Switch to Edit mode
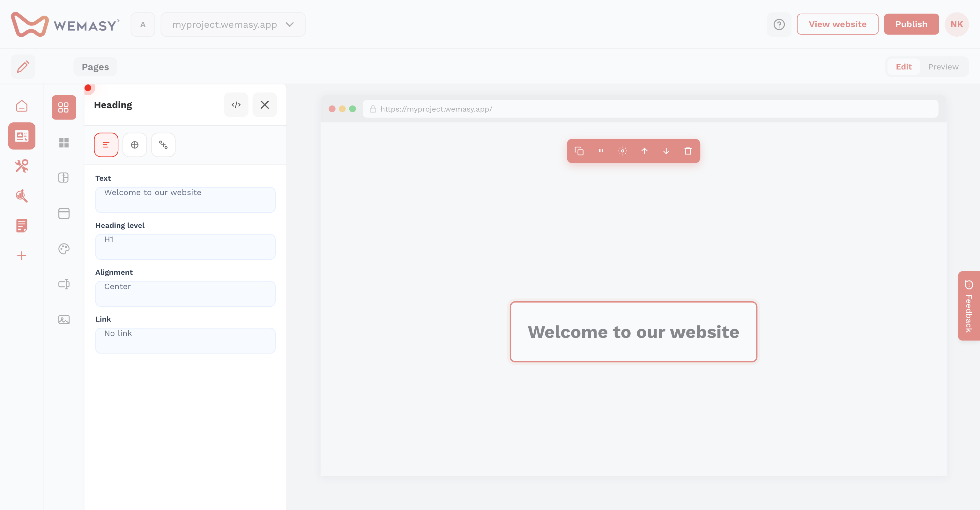 click(x=903, y=67)
